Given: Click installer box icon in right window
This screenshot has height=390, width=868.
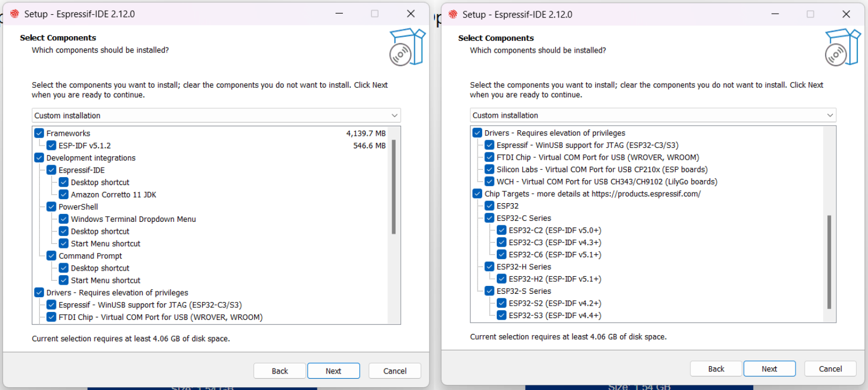Looking at the screenshot, I should tap(843, 48).
